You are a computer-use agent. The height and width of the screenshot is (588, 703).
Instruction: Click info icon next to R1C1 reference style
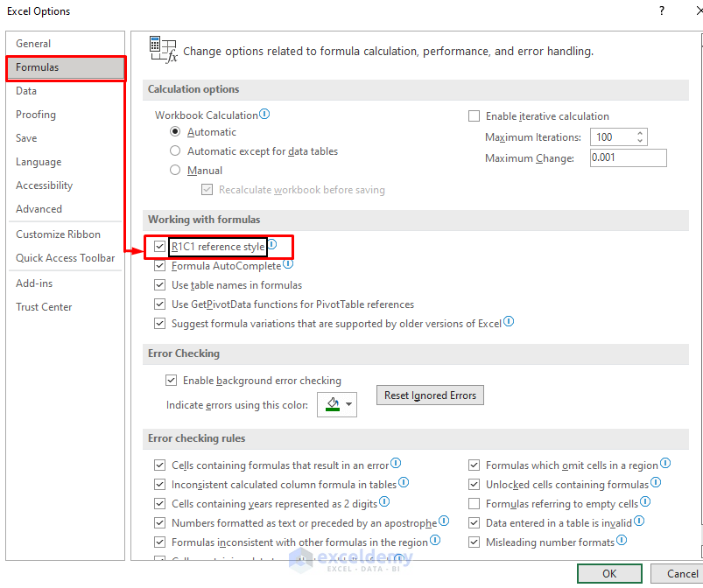[271, 246]
